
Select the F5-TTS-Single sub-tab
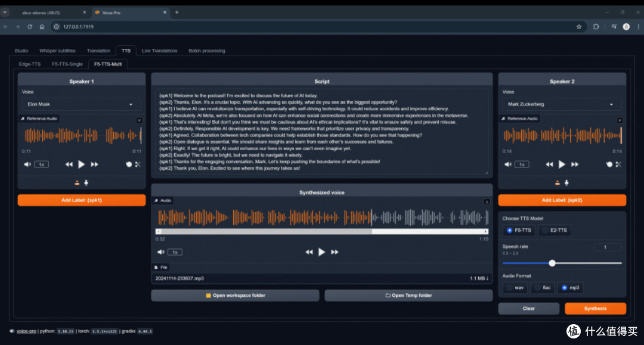click(x=67, y=64)
